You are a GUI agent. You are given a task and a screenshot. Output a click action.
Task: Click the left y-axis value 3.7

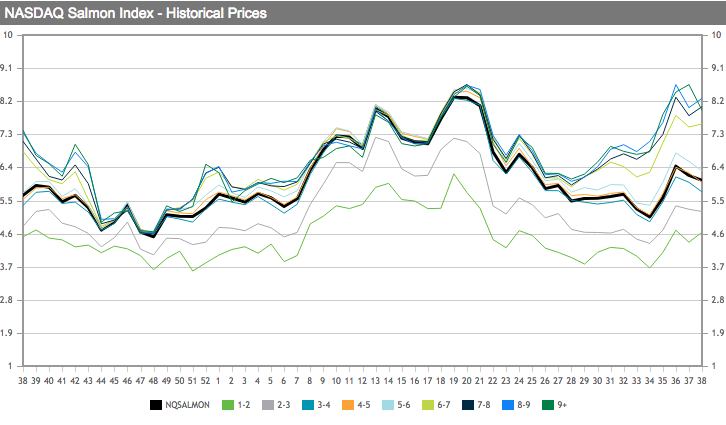pos(6,267)
